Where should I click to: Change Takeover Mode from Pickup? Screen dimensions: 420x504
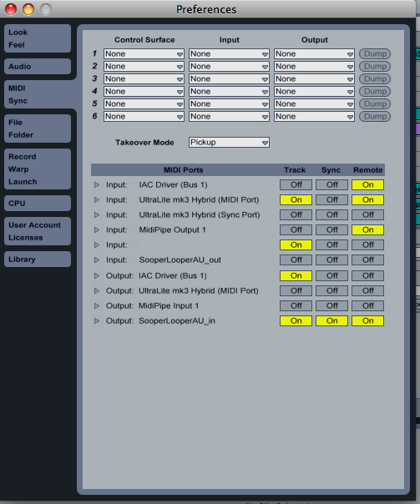(229, 143)
